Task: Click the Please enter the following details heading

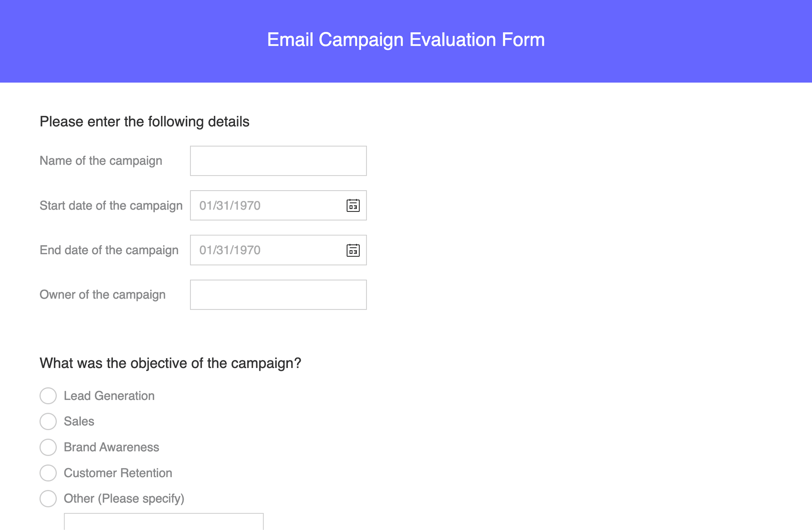Action: (145, 121)
